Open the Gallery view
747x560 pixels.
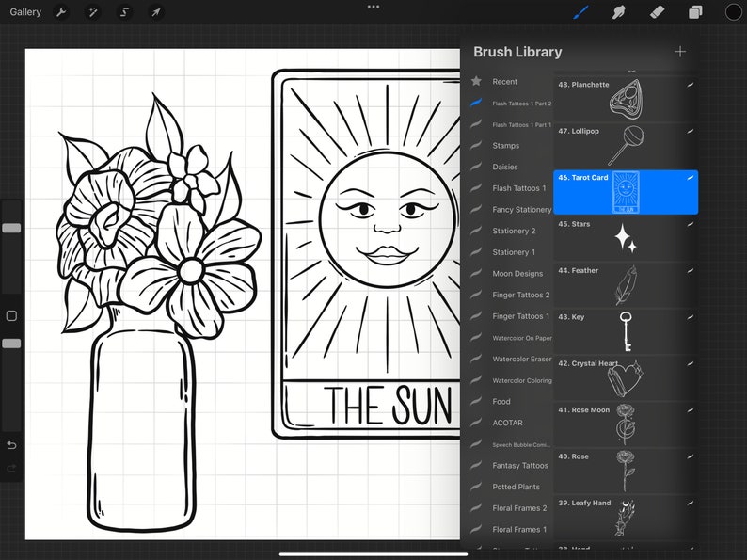point(25,12)
